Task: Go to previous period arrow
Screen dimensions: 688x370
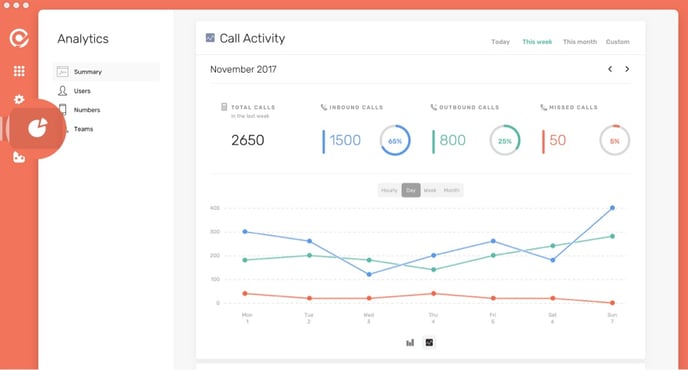Action: 610,69
